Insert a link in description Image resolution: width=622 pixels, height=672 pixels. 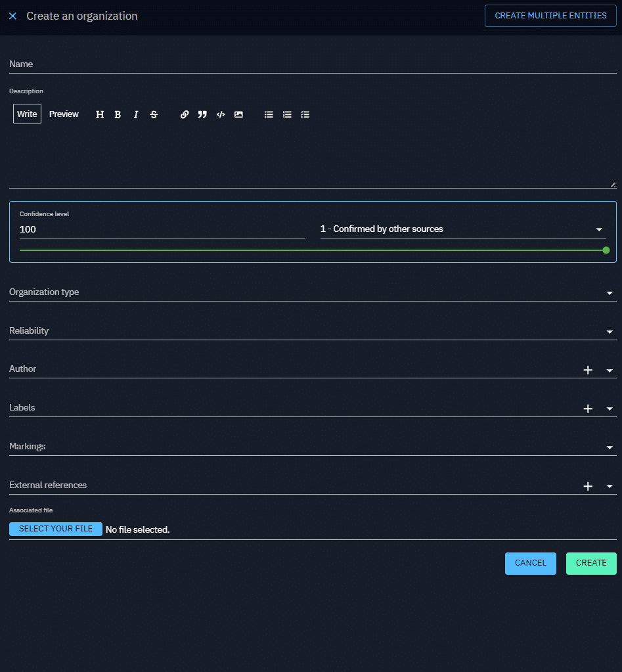185,114
